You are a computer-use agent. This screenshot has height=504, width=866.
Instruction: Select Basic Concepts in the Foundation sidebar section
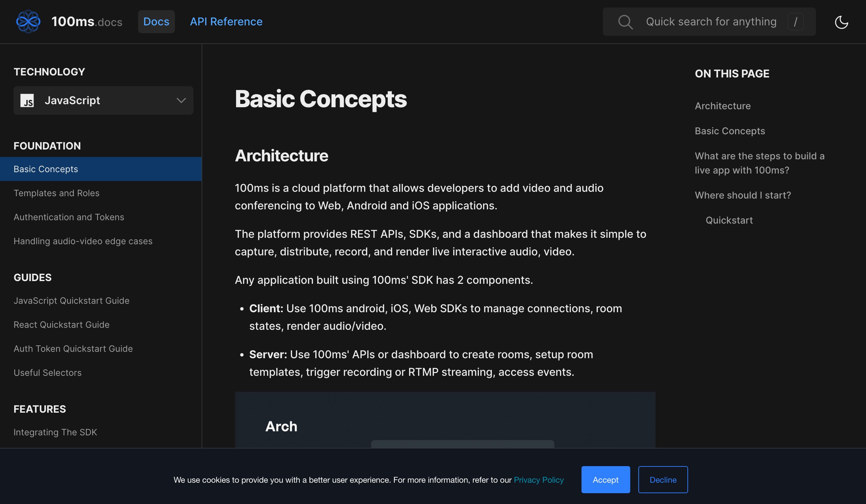pos(101,169)
